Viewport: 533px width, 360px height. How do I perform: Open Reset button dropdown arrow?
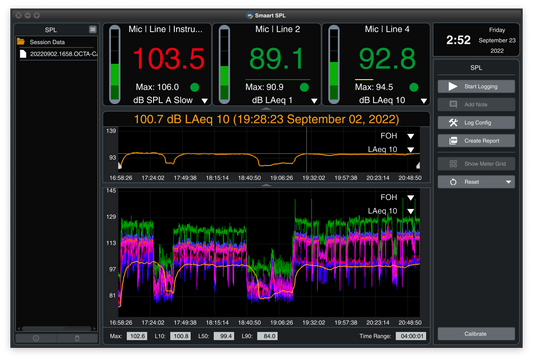click(509, 182)
